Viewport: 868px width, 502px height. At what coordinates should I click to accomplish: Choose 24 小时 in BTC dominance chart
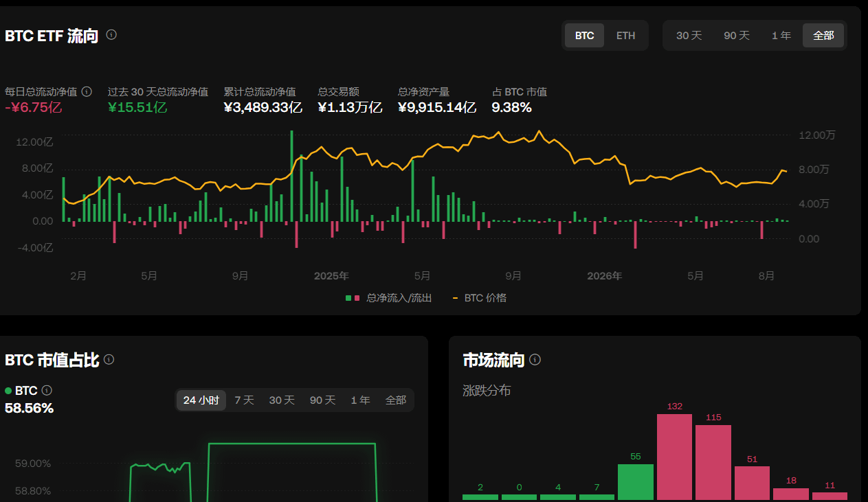tap(201, 400)
